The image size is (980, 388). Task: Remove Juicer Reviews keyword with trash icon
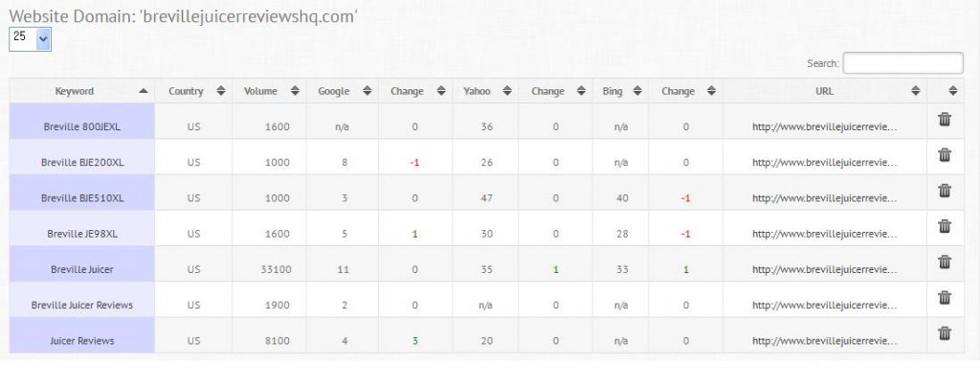[x=945, y=333]
